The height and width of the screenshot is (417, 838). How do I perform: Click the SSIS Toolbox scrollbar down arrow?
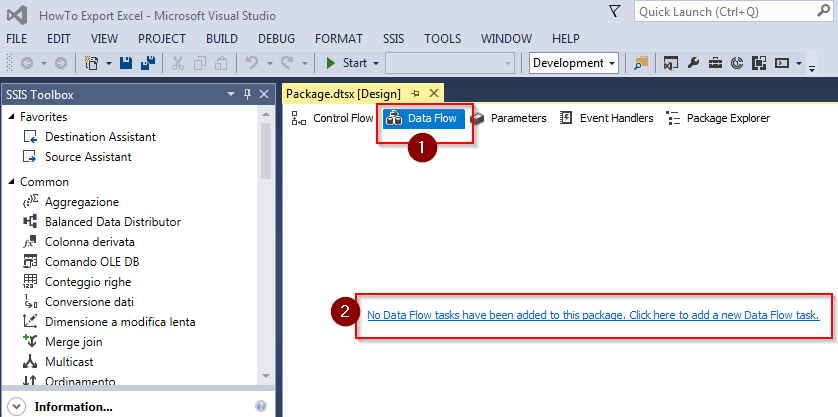[x=266, y=376]
